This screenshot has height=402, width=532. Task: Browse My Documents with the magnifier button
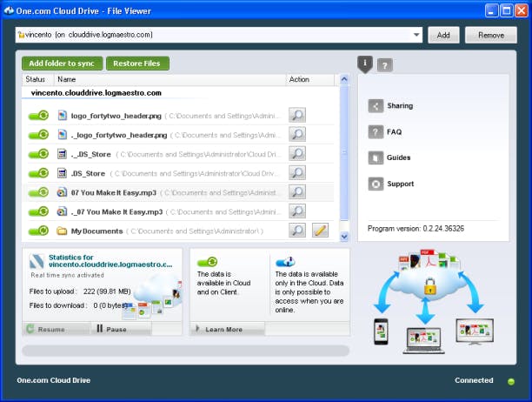297,231
